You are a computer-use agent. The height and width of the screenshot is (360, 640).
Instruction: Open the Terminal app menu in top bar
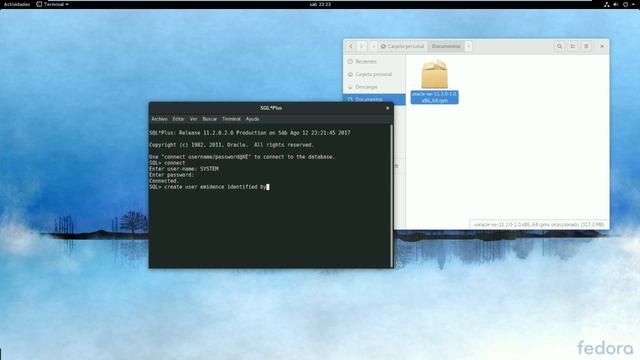point(52,4)
